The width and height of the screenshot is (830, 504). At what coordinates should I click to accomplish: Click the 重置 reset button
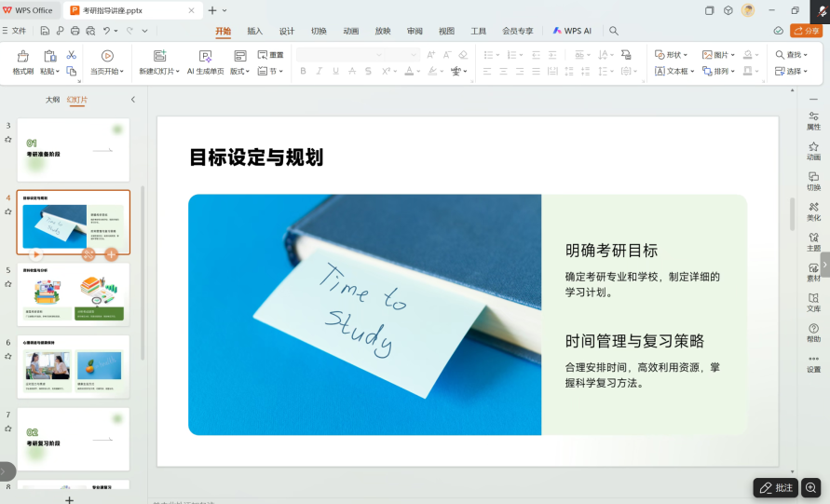(x=270, y=55)
